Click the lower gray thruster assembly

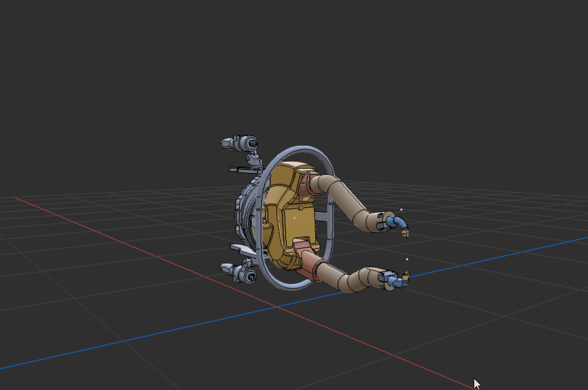click(240, 272)
